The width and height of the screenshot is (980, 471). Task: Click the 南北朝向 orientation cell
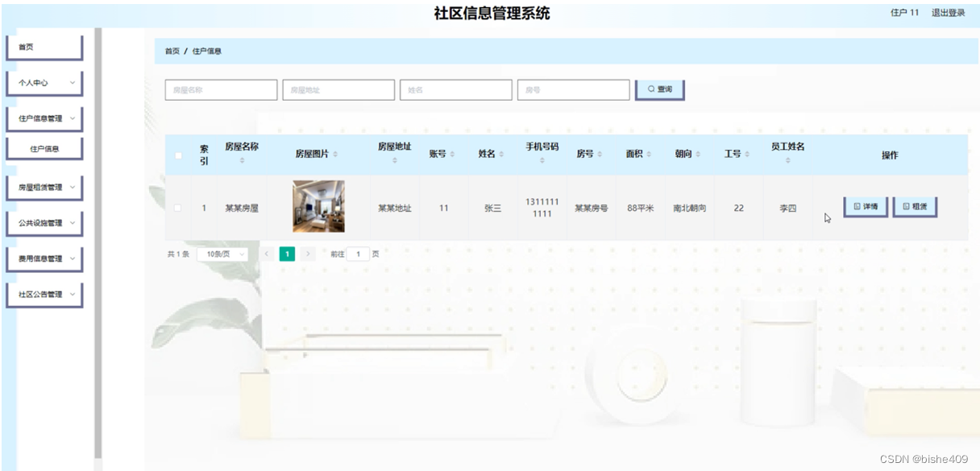pos(690,209)
